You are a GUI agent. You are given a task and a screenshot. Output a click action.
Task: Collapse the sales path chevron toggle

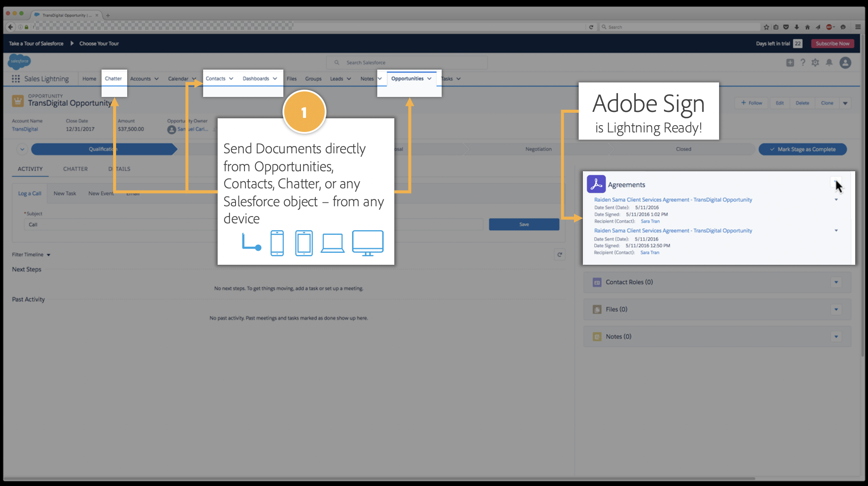[22, 149]
